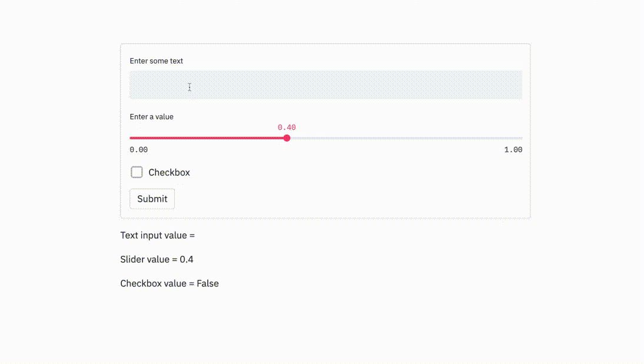Click the "Text input value =" output line
This screenshot has height=364, width=644.
pyautogui.click(x=157, y=236)
